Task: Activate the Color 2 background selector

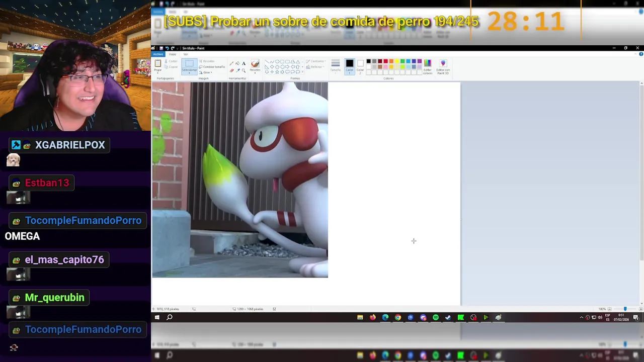Action: [x=360, y=66]
